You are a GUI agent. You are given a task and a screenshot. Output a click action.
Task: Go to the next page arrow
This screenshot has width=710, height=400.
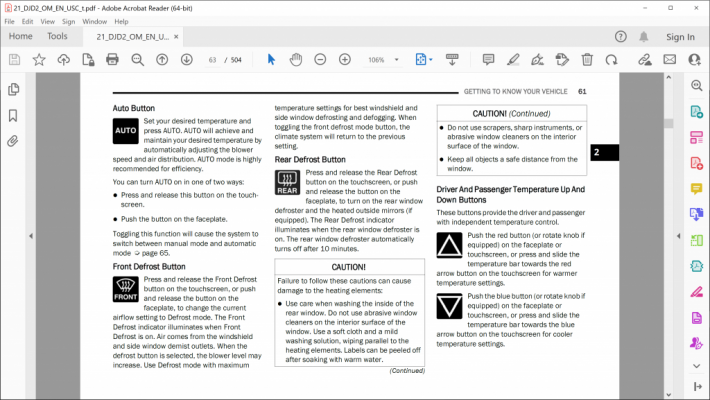pos(187,59)
